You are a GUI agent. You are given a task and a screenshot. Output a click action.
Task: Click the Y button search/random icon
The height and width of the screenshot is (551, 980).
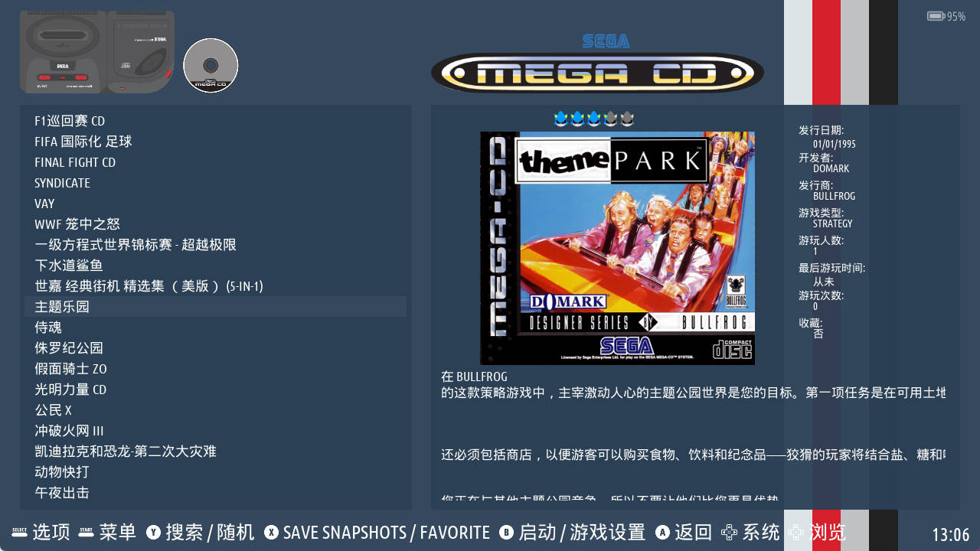[153, 532]
